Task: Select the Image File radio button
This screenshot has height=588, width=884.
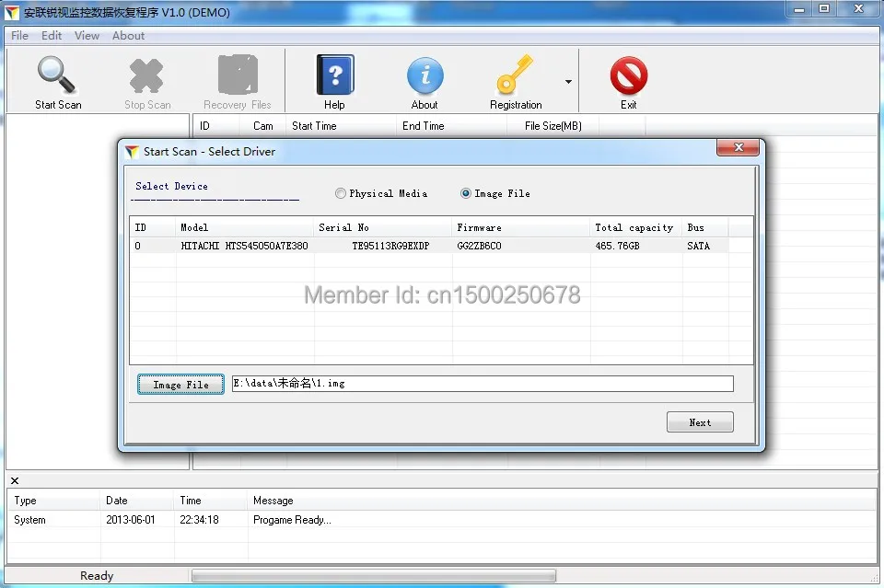Action: pyautogui.click(x=466, y=193)
